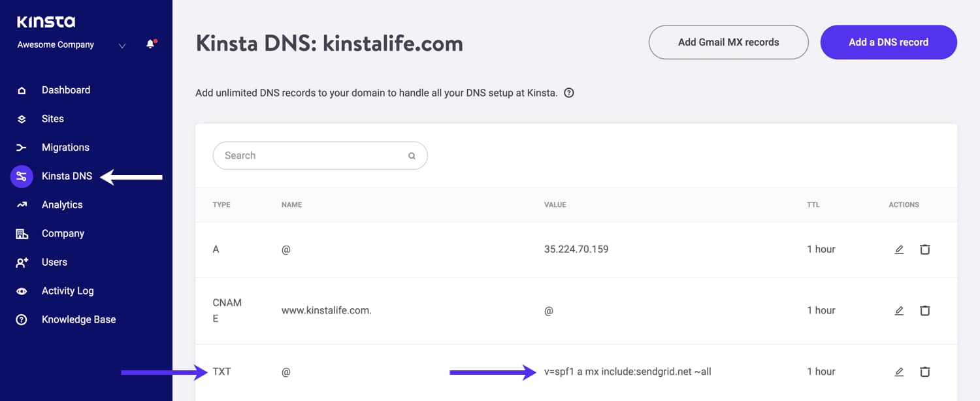Click the 1 hour TTL of A record

821,249
